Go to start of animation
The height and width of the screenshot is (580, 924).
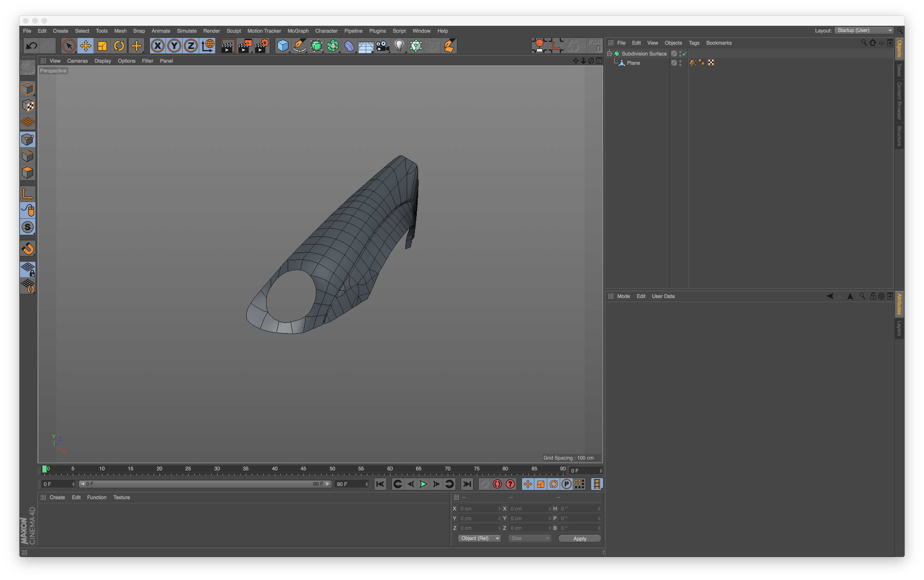[380, 484]
